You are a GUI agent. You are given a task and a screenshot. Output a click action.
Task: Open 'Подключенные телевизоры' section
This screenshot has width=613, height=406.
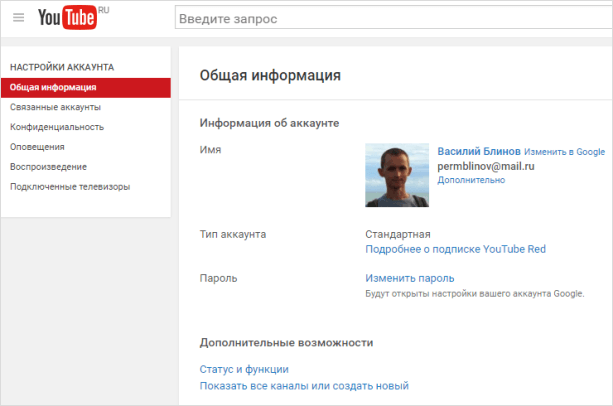click(x=70, y=187)
